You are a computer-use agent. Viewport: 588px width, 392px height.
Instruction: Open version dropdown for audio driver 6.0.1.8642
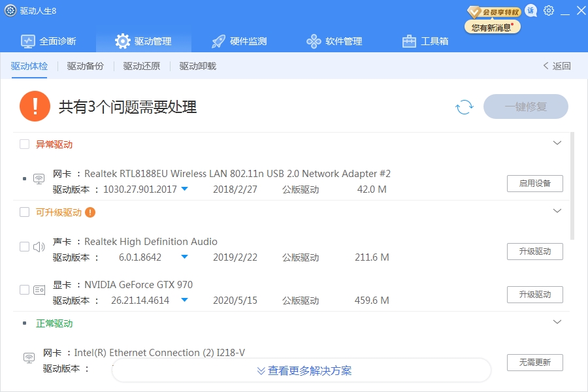(184, 257)
